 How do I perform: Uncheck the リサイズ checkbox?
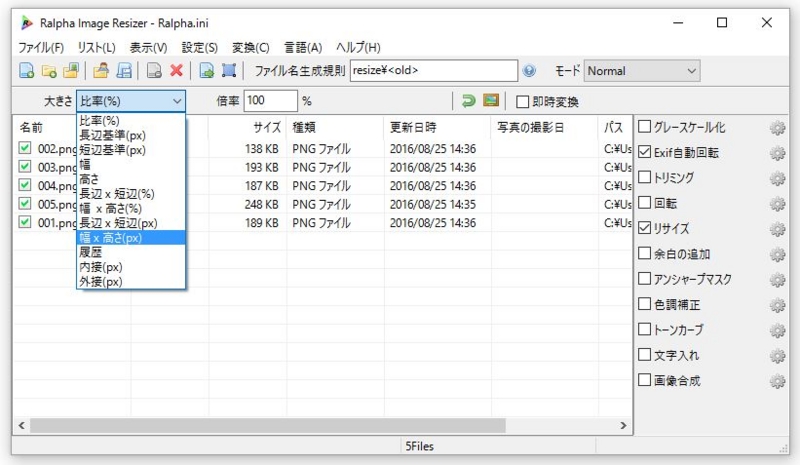pos(644,228)
